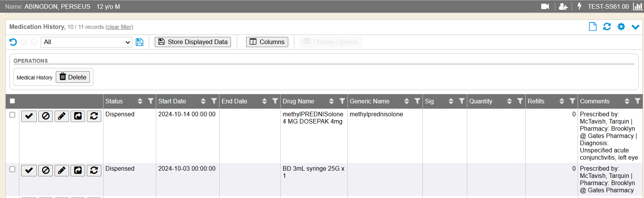Screen dimensions: 644x198
Task: Click the new document icon
Action: click(592, 27)
